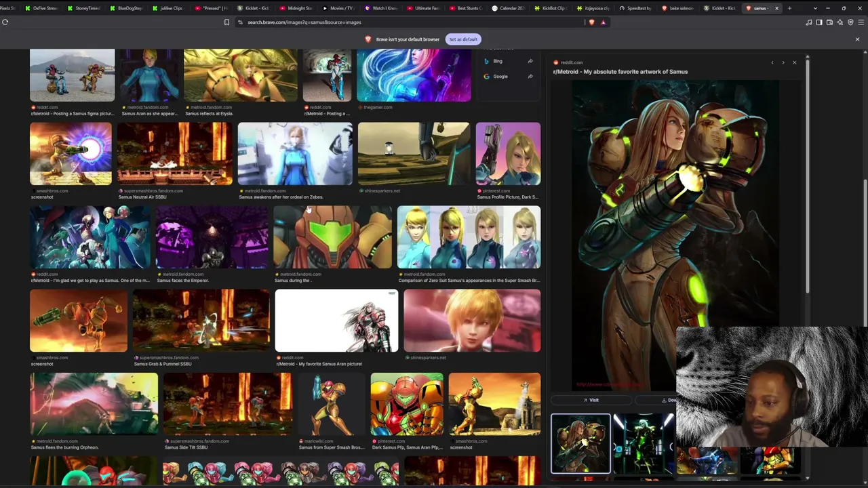Search Google using the Google share arrow
This screenshot has height=488, width=868.
530,76
